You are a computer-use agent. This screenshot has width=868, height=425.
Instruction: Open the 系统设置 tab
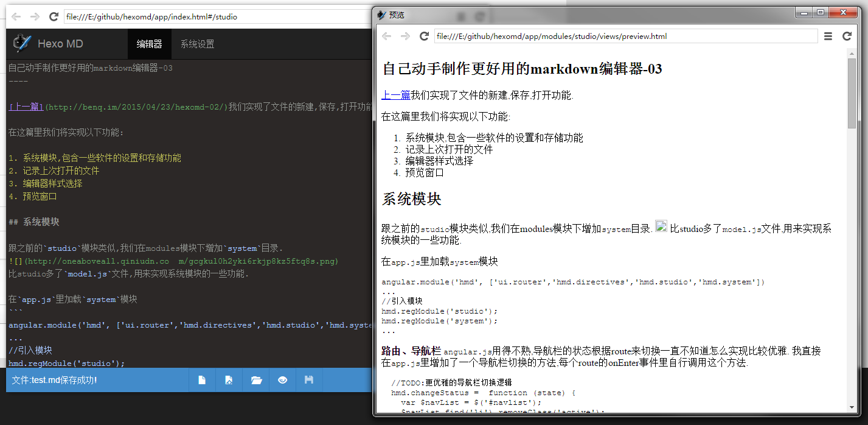198,44
